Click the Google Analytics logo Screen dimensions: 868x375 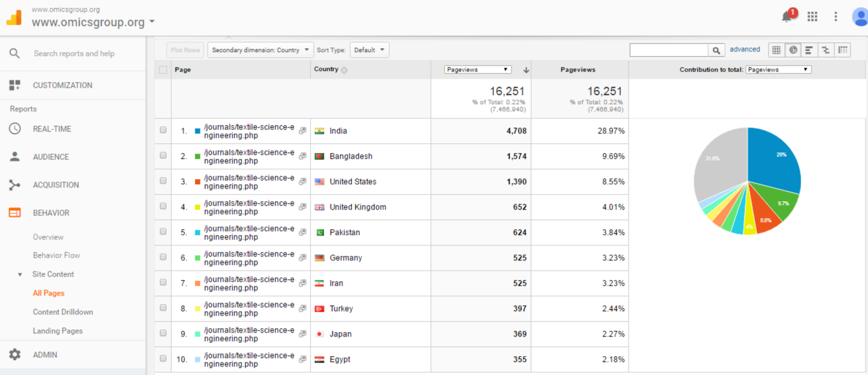(x=14, y=18)
